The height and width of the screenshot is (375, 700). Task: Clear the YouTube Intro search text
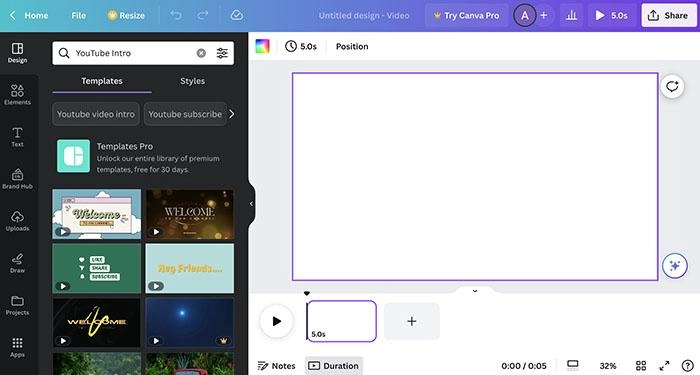[201, 53]
